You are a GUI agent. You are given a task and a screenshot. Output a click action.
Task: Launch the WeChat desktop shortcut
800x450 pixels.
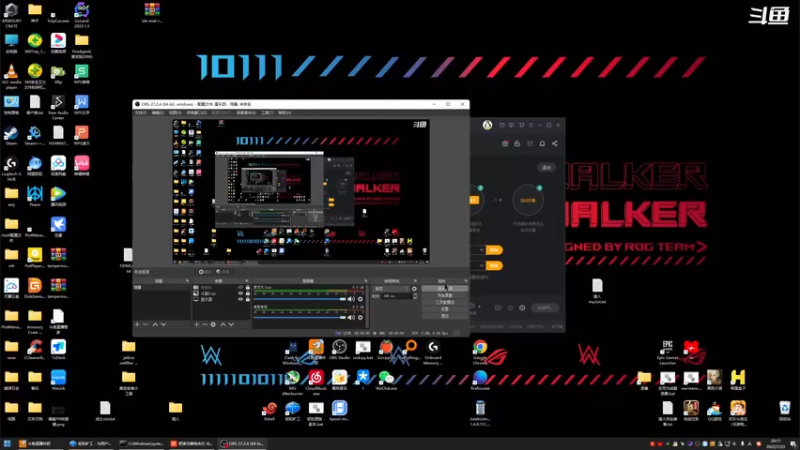click(386, 380)
